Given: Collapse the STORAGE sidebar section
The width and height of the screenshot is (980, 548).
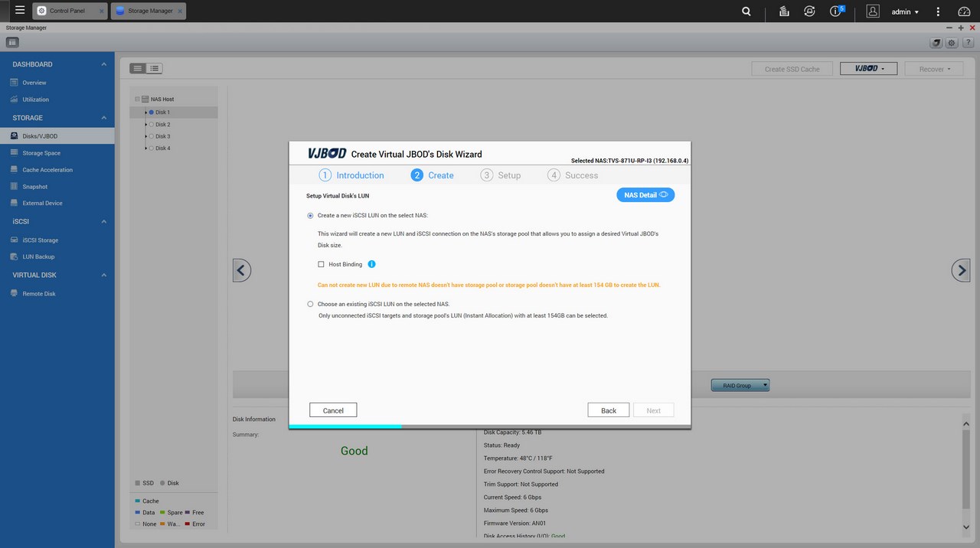Looking at the screenshot, I should click(104, 118).
